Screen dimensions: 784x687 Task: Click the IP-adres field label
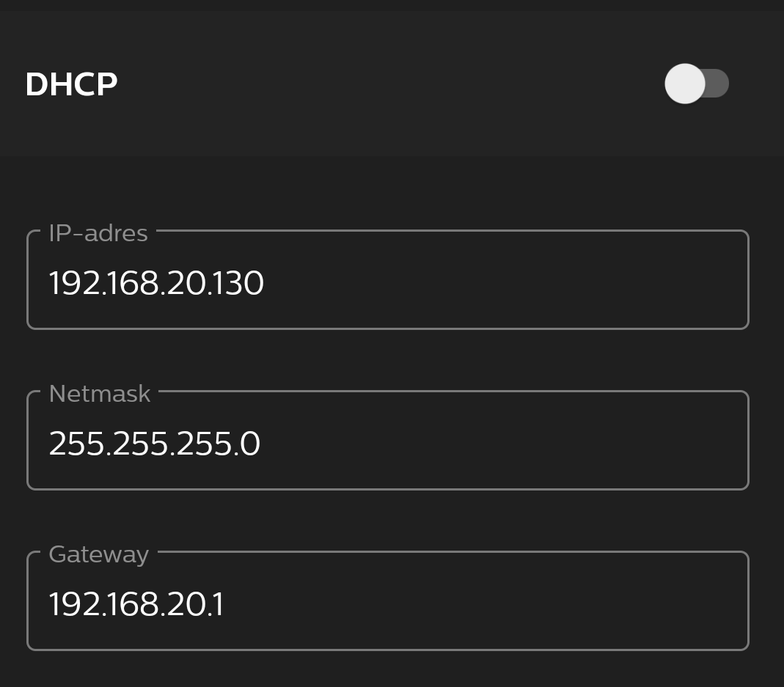(98, 233)
